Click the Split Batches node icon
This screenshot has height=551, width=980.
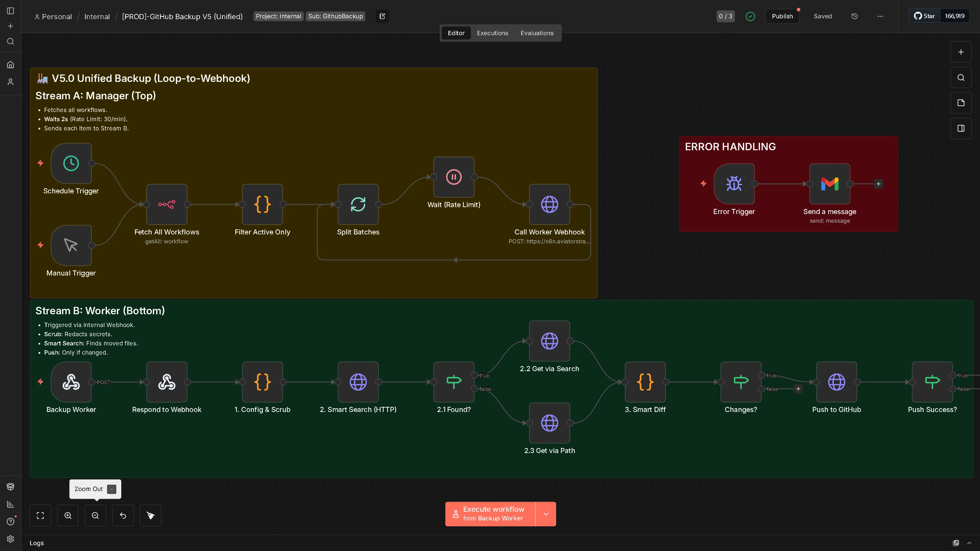click(358, 204)
